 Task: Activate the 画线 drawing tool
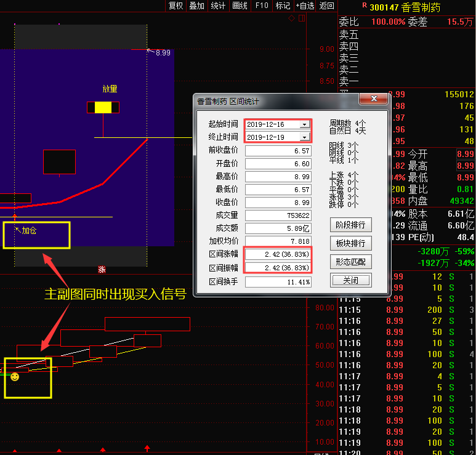(240, 6)
